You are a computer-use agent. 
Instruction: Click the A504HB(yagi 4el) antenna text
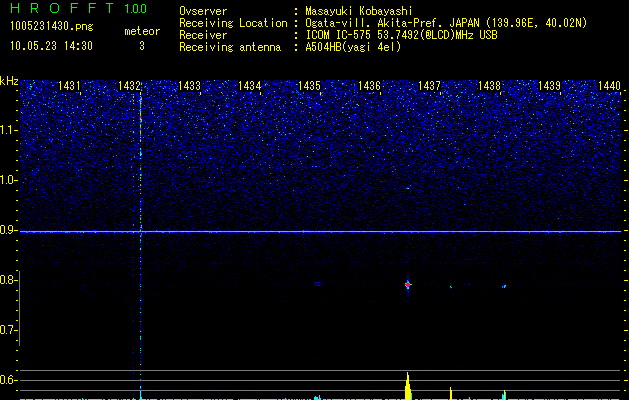(353, 47)
